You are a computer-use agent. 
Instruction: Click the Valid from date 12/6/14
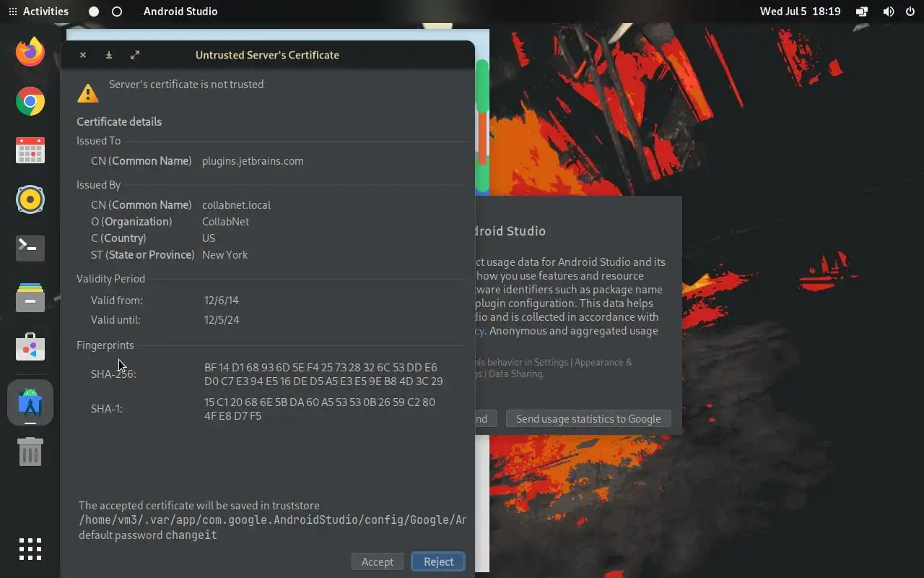pyautogui.click(x=221, y=300)
